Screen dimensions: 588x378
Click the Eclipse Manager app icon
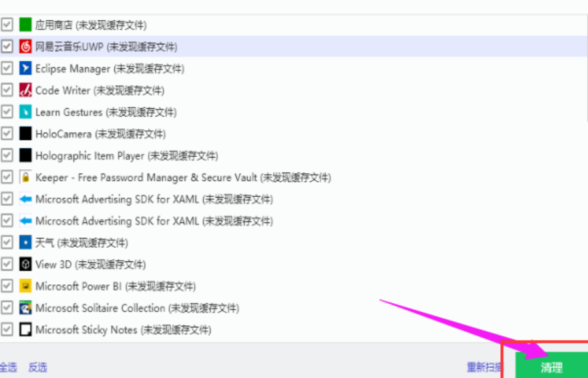tap(25, 68)
